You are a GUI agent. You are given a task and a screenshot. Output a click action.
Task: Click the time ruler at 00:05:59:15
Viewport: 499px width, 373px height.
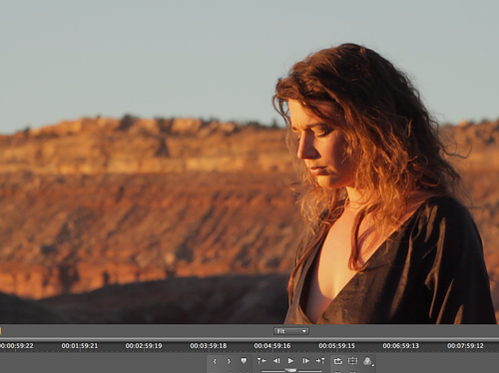[x=336, y=346]
